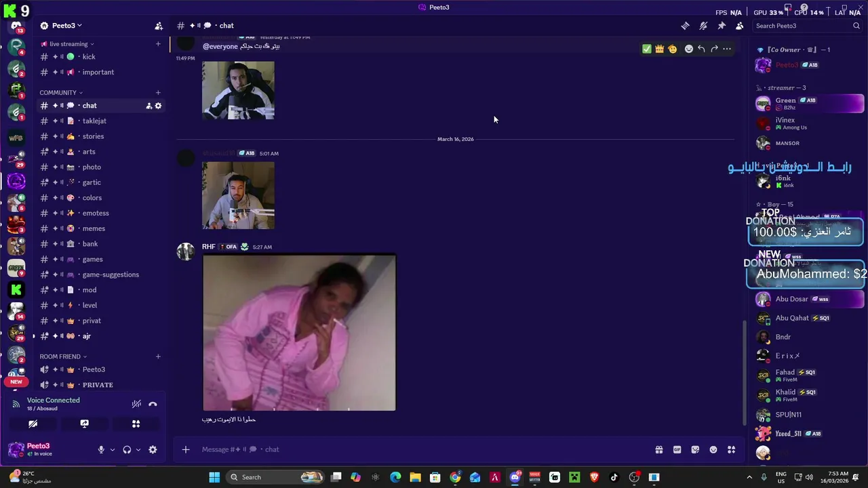The image size is (868, 488).
Task: Click the Search Peeto3 field
Action: tap(807, 26)
